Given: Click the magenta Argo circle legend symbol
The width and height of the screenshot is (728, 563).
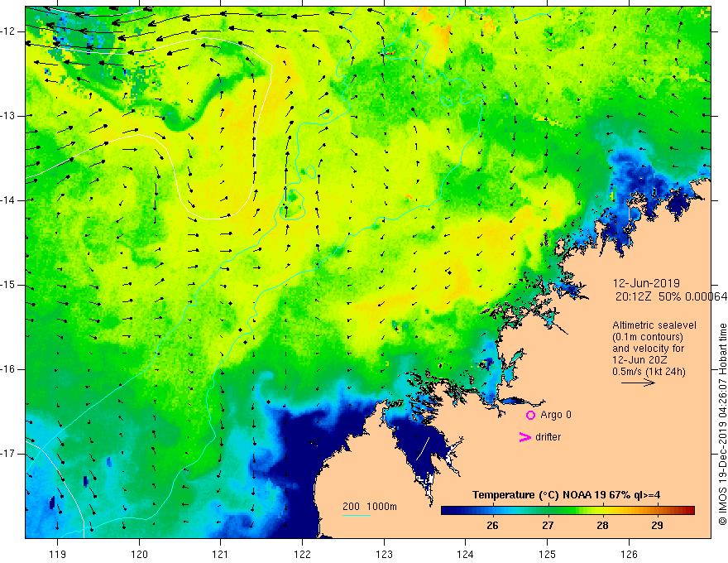Looking at the screenshot, I should (530, 415).
